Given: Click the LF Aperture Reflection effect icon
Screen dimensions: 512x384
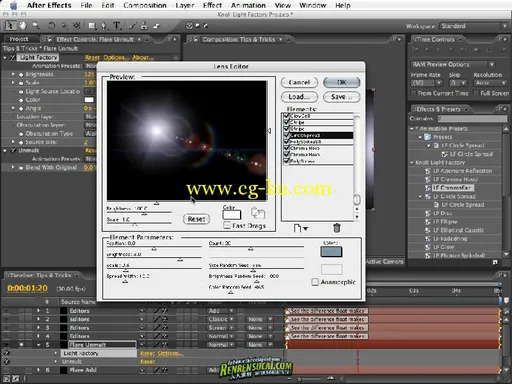Looking at the screenshot, I should point(428,171).
